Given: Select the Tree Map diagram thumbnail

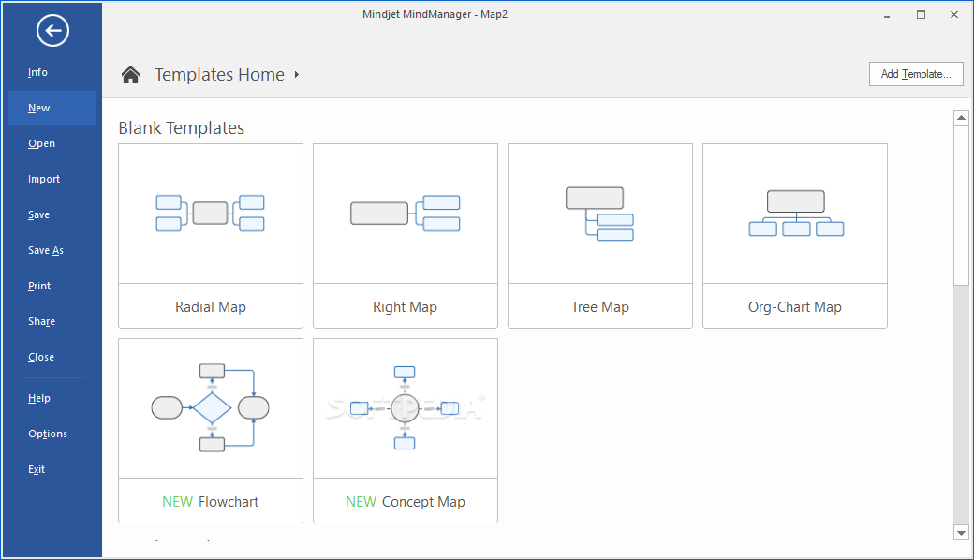Looking at the screenshot, I should pyautogui.click(x=600, y=214).
